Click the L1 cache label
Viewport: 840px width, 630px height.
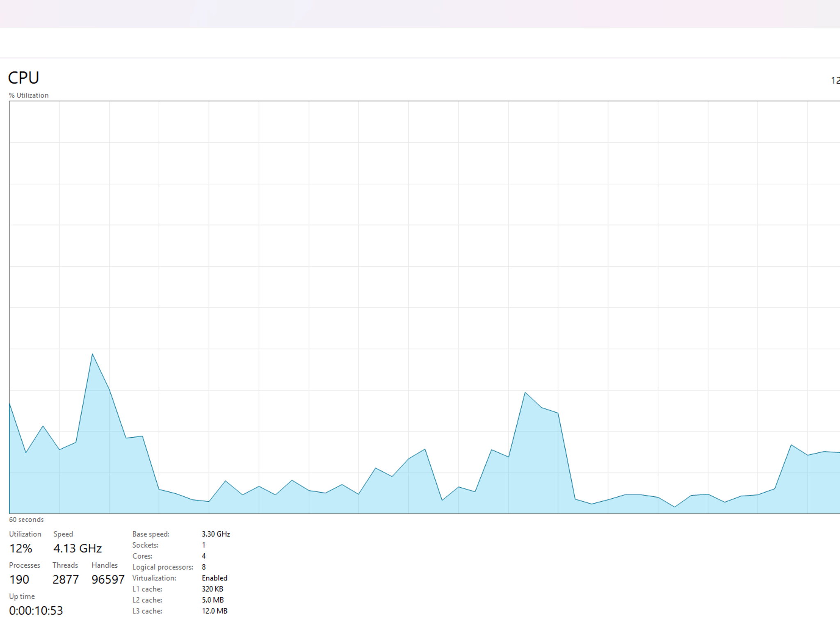[147, 589]
